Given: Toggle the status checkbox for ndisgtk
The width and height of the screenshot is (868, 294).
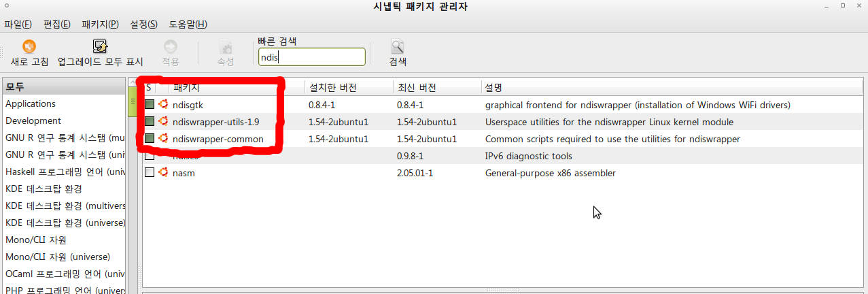Looking at the screenshot, I should coord(150,105).
